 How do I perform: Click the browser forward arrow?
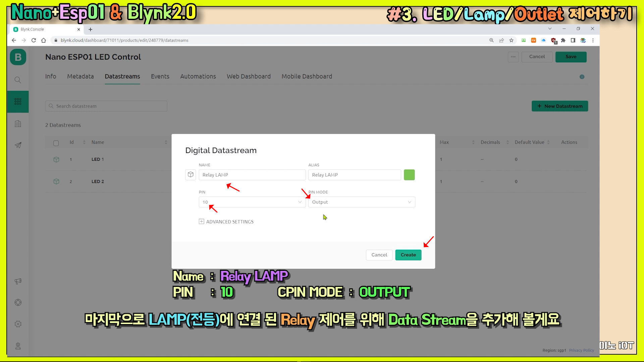pos(23,40)
